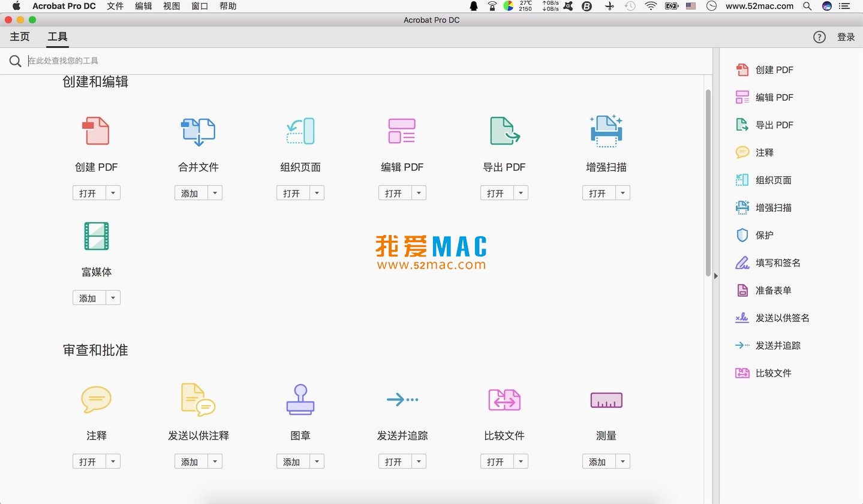Switch to the 主页 tab
Screen dimensions: 863x504
pos(20,37)
